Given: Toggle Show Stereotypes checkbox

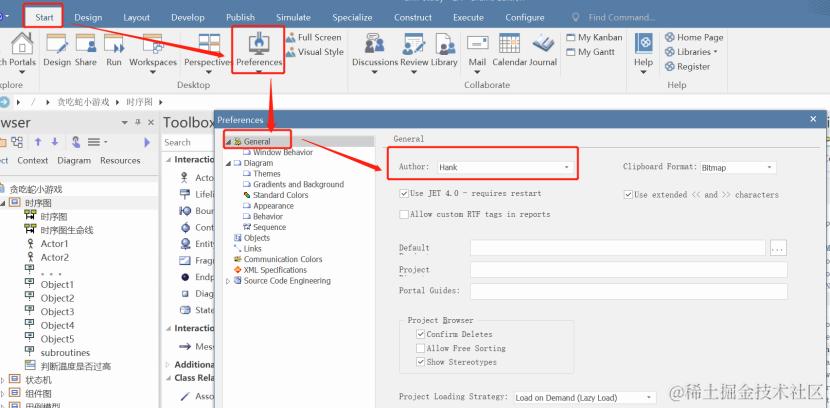Looking at the screenshot, I should pyautogui.click(x=420, y=362).
